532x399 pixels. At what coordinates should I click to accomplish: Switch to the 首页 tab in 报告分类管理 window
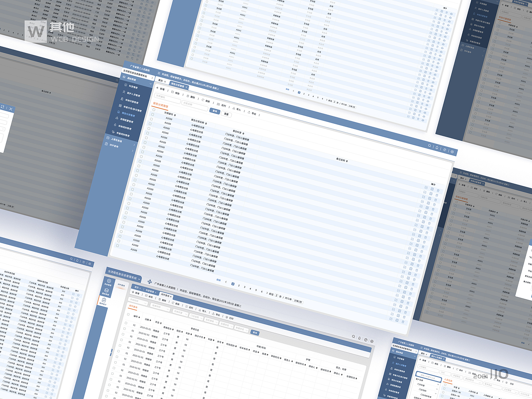(x=162, y=81)
